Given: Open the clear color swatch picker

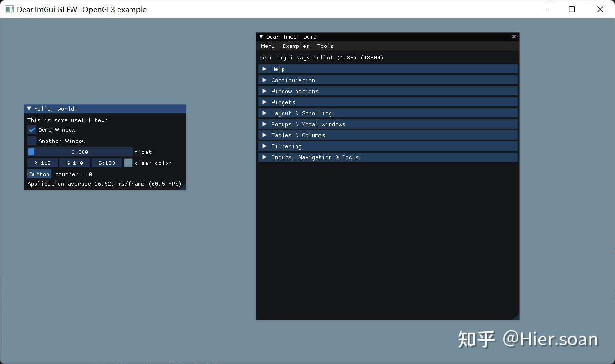Looking at the screenshot, I should point(128,163).
